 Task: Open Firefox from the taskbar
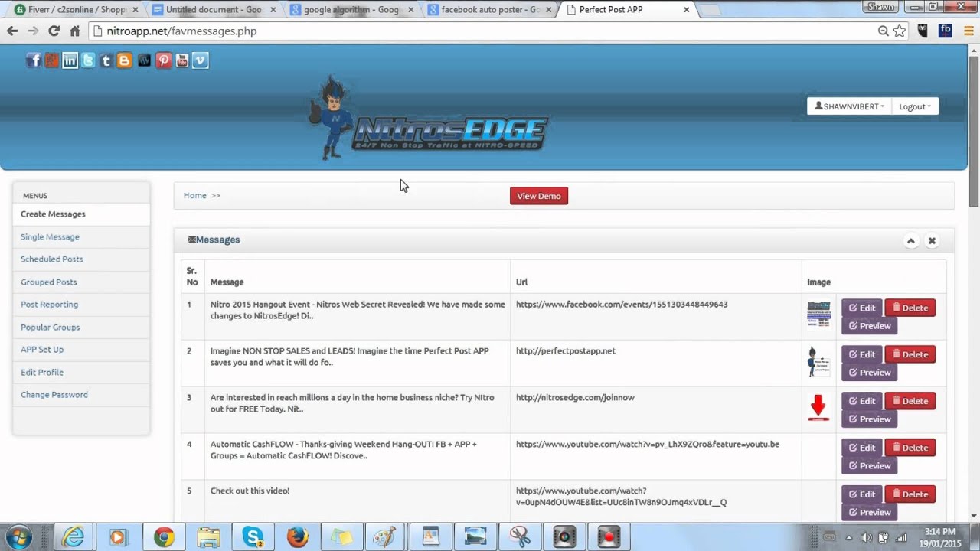(297, 537)
